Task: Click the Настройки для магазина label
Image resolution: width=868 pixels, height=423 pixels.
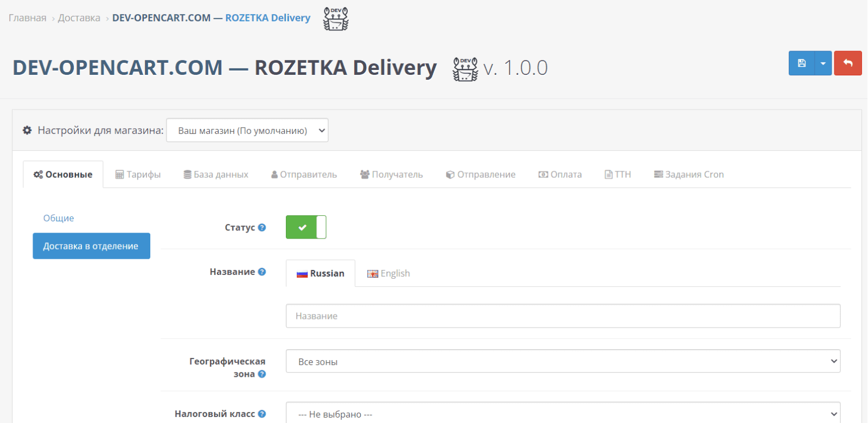Action: [x=100, y=130]
